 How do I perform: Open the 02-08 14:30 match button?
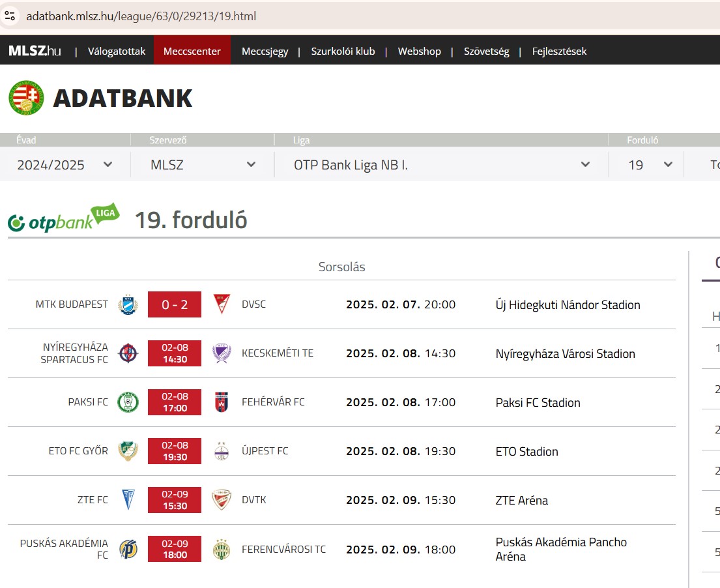(x=175, y=353)
